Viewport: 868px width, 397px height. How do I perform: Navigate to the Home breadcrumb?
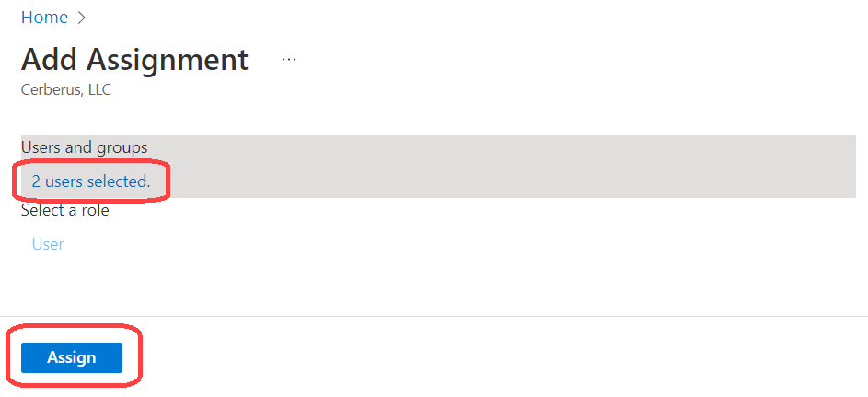pos(44,18)
